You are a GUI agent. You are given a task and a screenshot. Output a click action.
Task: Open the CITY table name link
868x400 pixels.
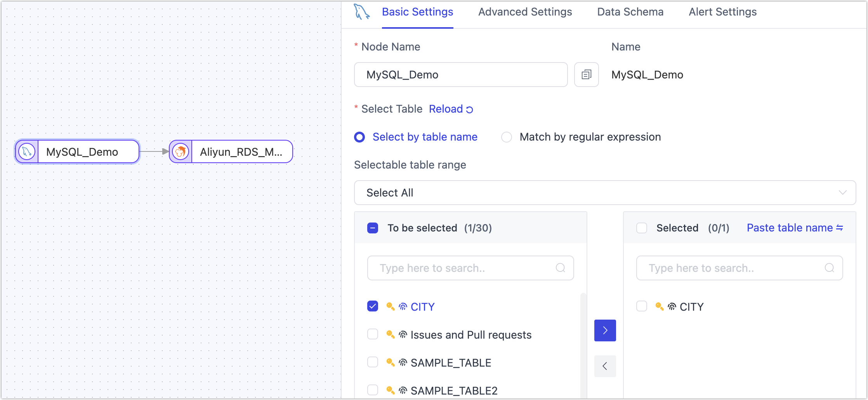(422, 306)
